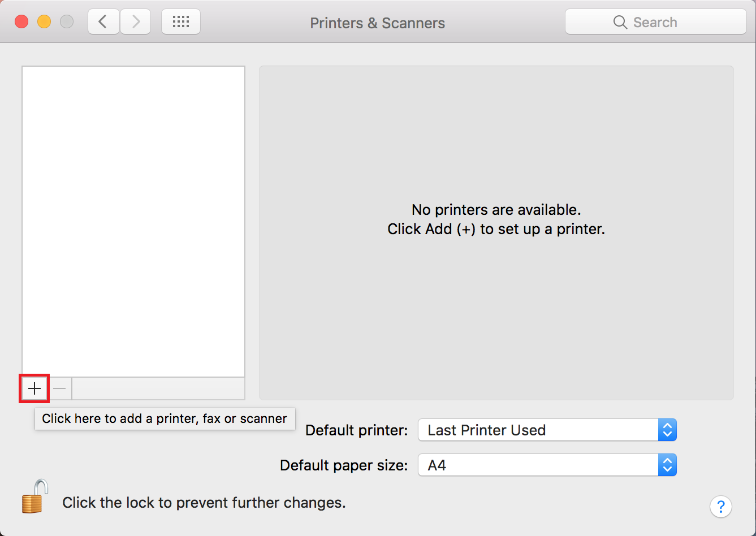Click the Remove (–) printer button

pyautogui.click(x=60, y=388)
